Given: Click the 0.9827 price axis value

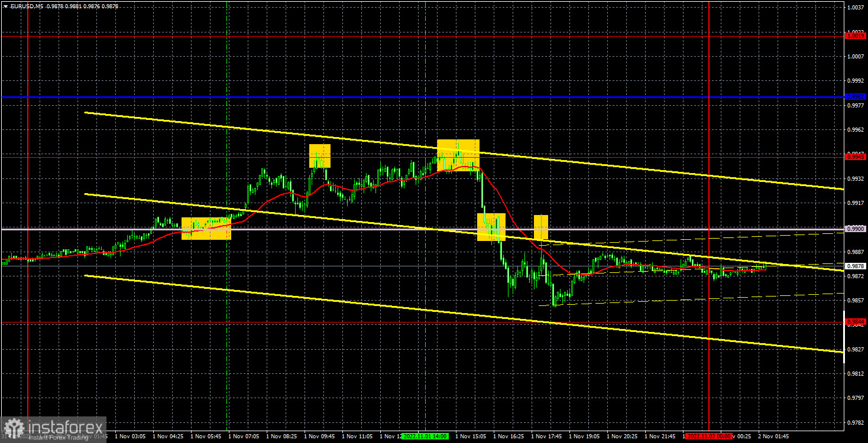Looking at the screenshot, I should [856, 350].
